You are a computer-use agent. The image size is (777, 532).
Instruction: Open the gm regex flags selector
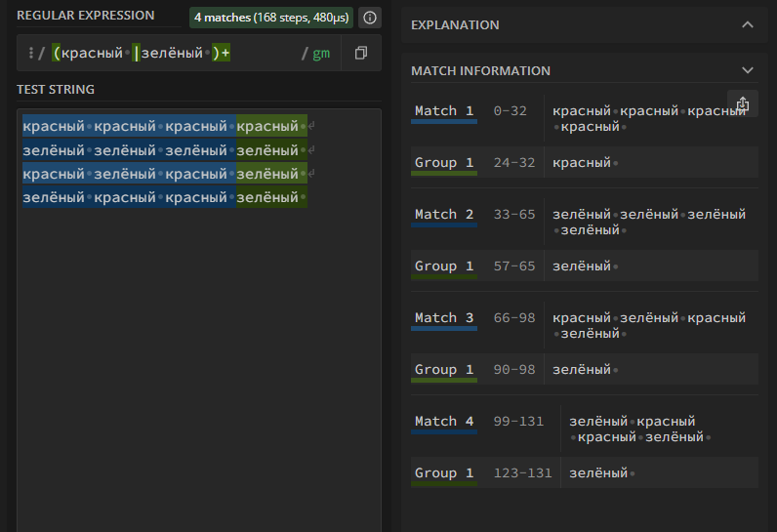321,54
